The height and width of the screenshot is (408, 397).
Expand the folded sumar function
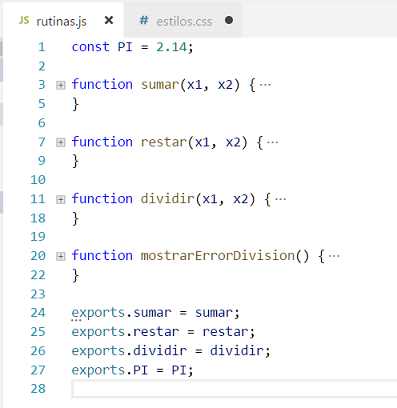tap(60, 85)
